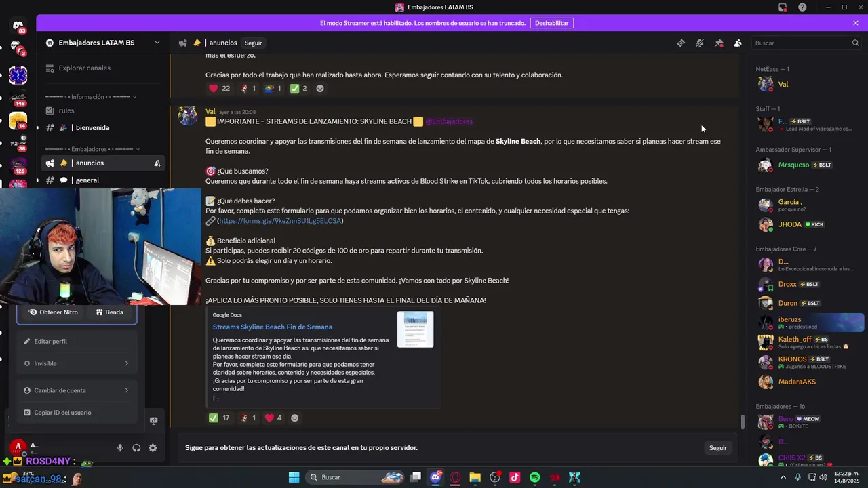Add reaction on the first message
868x488 pixels.
point(320,89)
